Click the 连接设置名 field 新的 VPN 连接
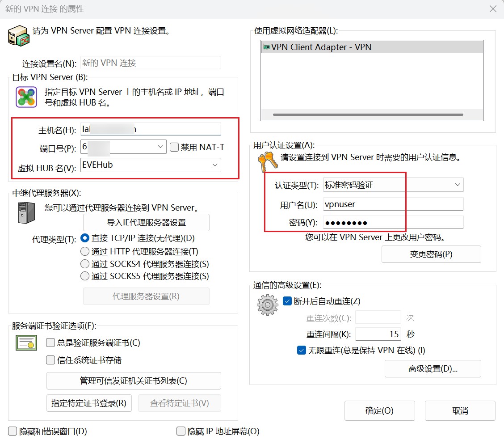This screenshot has width=504, height=440. click(x=151, y=63)
